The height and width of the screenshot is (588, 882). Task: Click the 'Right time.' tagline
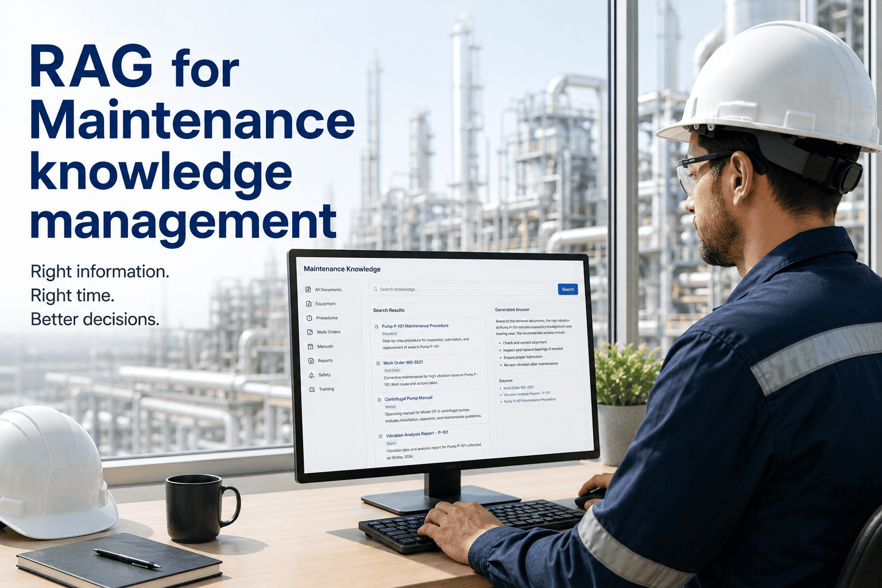click(72, 296)
